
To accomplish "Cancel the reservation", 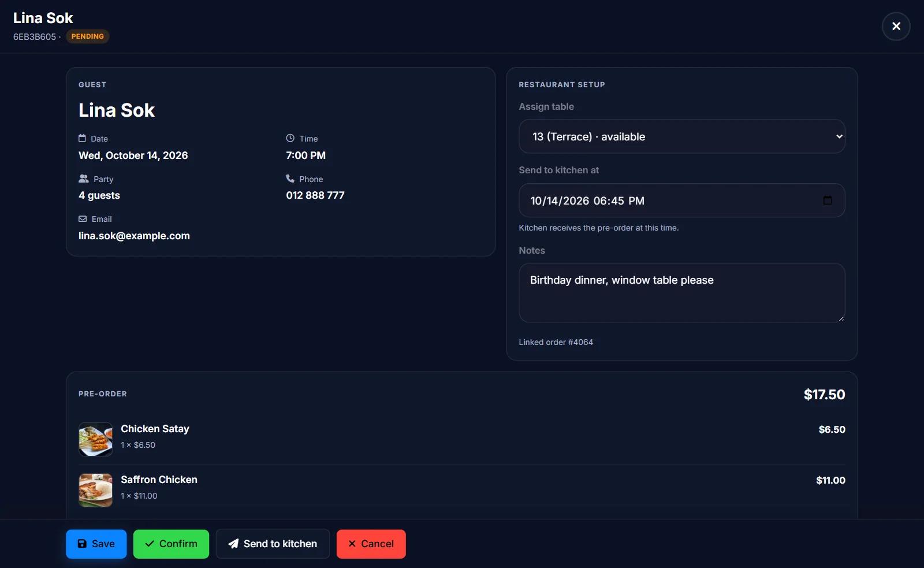I will click(x=371, y=544).
